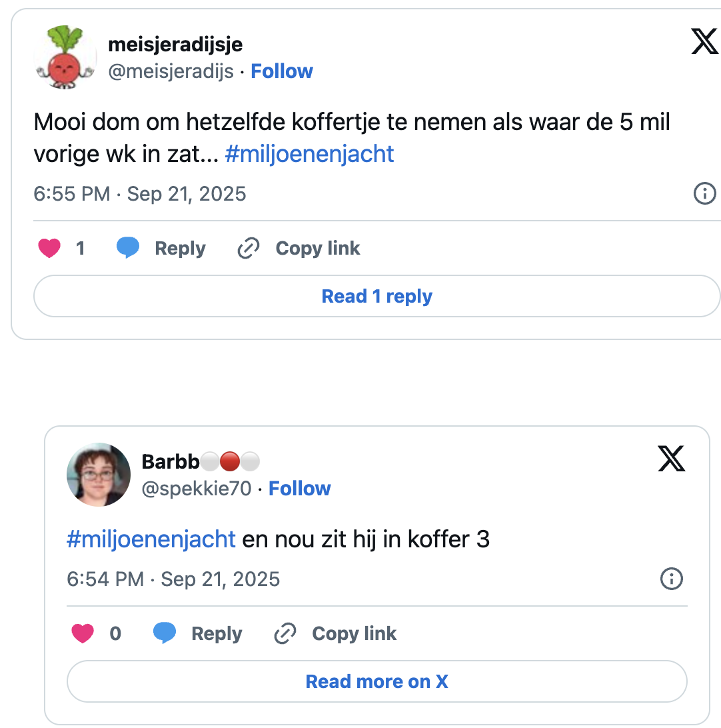721x728 pixels.
Task: Click the #miljoenenjacht hashtag in Barbb's tweet
Action: pos(151,539)
